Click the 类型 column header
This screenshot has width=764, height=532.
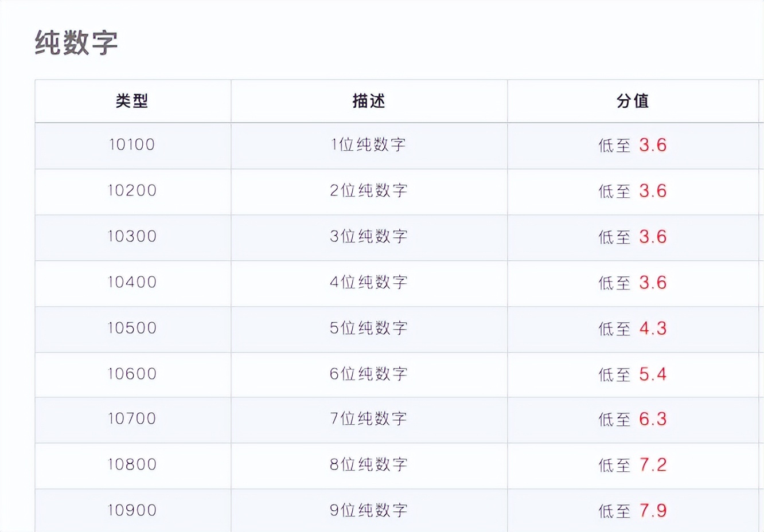pyautogui.click(x=132, y=101)
